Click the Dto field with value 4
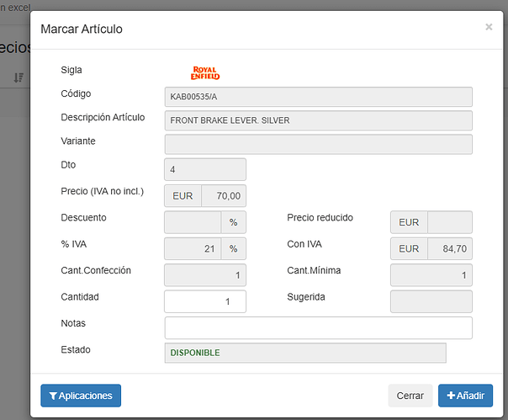The width and height of the screenshot is (508, 420). point(205,169)
